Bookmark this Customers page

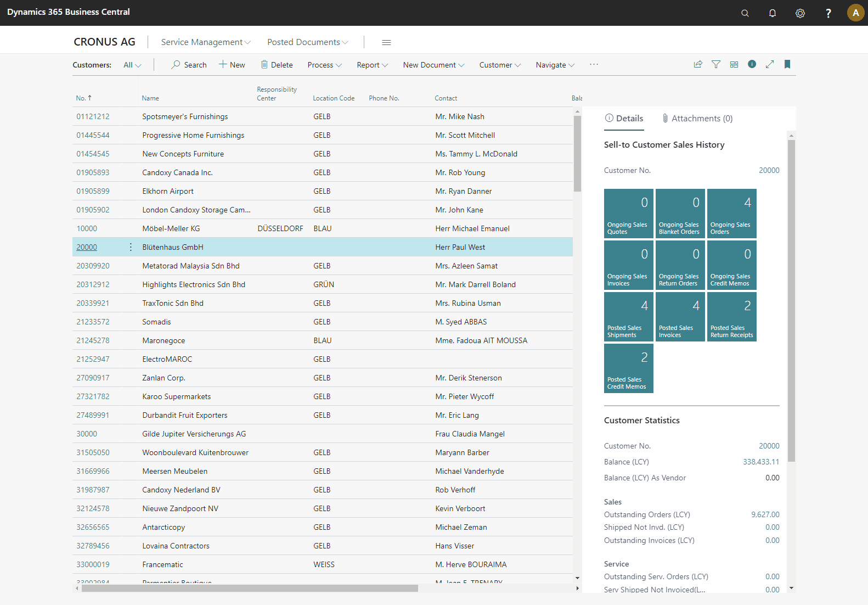pos(787,64)
